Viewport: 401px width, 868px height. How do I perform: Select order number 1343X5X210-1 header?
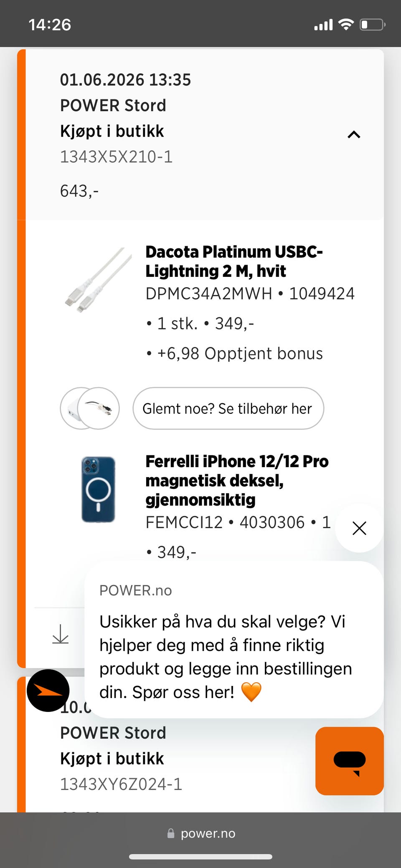(116, 157)
